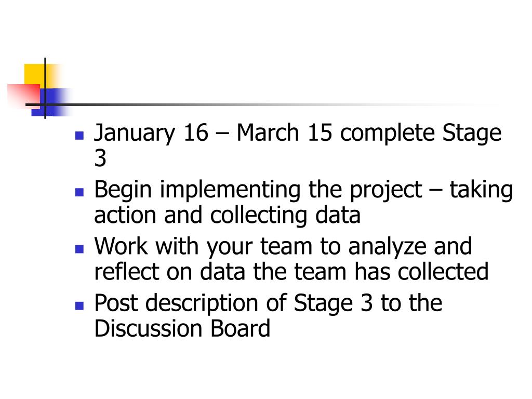Click 'reflect on data the team has collected'
The width and height of the screenshot is (532, 399).
[x=291, y=272]
